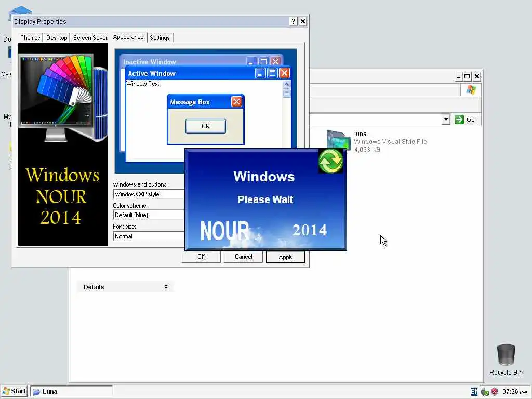Select the Appearance tab
This screenshot has width=532, height=399.
click(x=128, y=37)
